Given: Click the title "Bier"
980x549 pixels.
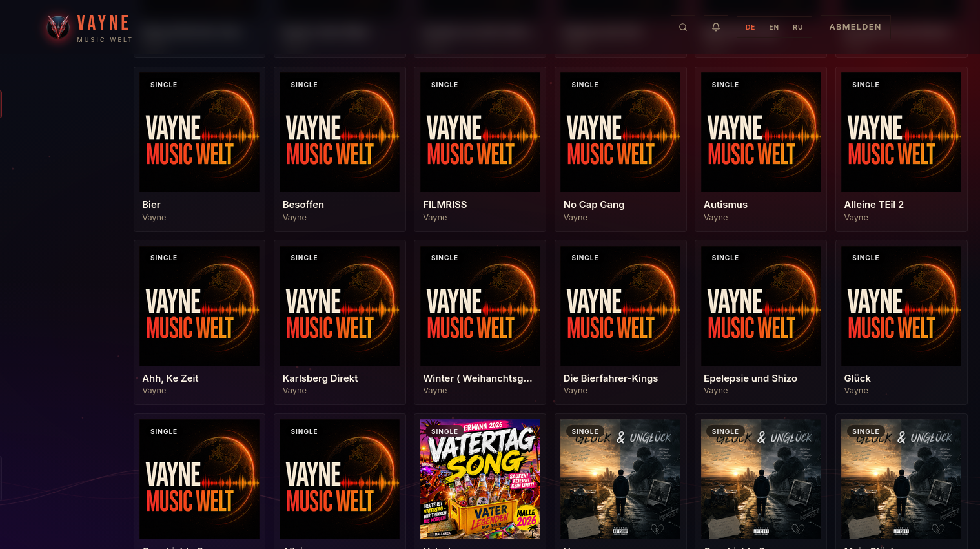Looking at the screenshot, I should click(151, 205).
